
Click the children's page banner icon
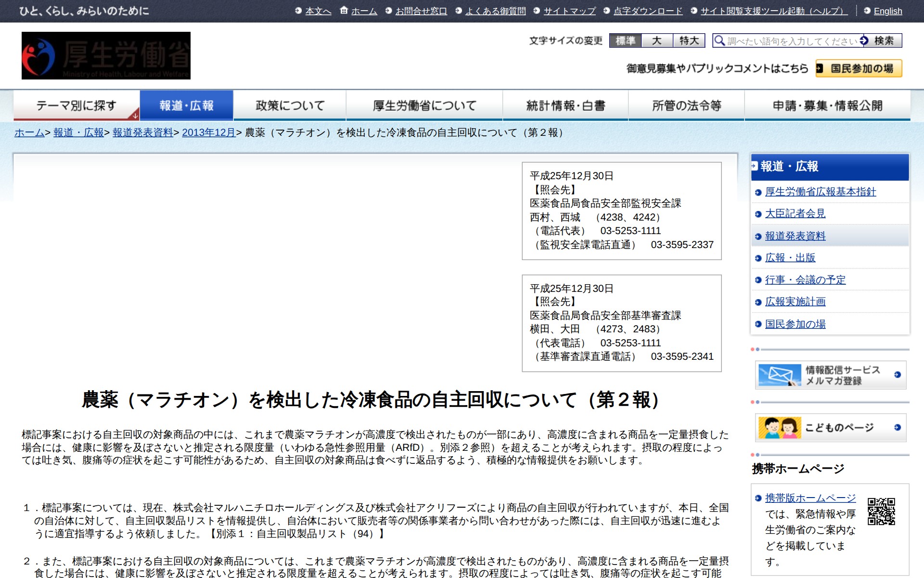[780, 428]
